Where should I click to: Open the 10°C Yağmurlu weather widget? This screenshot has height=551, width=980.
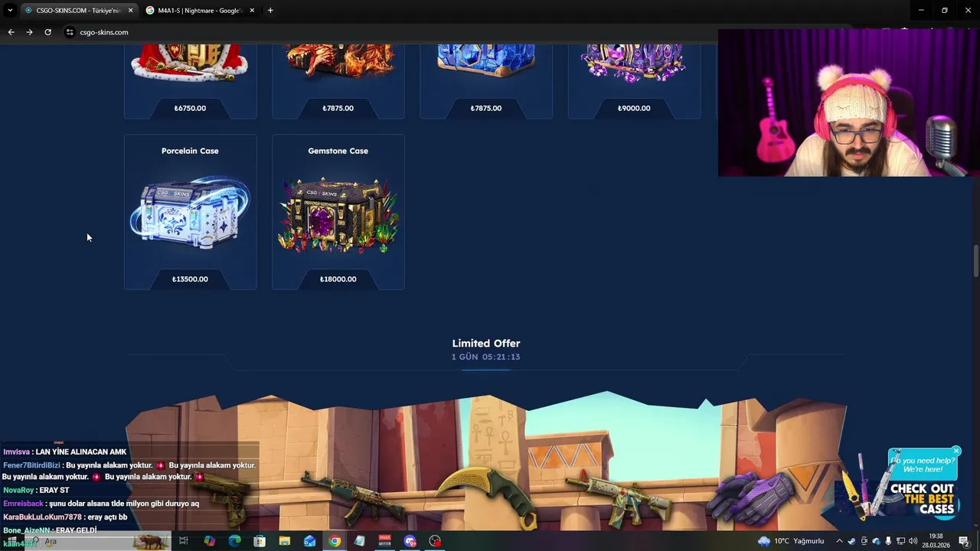pyautogui.click(x=791, y=541)
